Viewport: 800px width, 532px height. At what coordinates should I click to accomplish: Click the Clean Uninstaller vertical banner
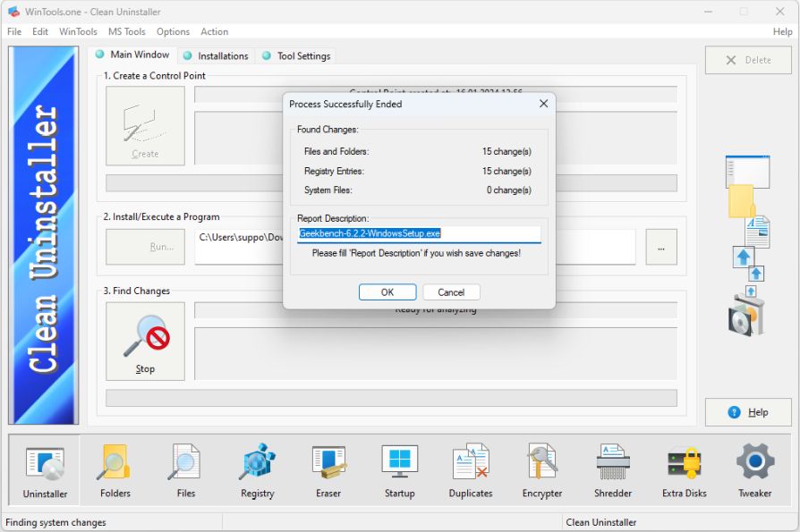point(44,235)
